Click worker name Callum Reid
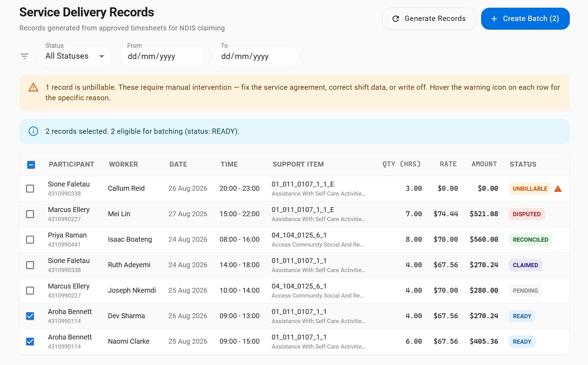 click(126, 189)
